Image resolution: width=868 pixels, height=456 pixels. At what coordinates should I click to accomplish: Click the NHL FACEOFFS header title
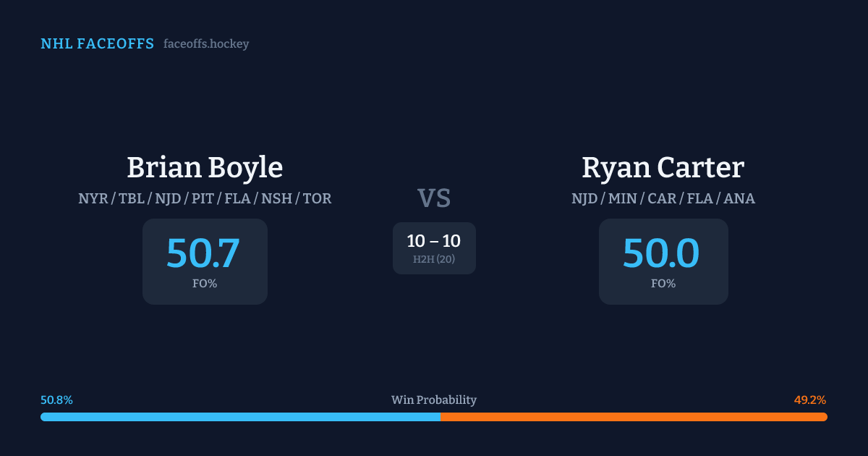pyautogui.click(x=97, y=44)
